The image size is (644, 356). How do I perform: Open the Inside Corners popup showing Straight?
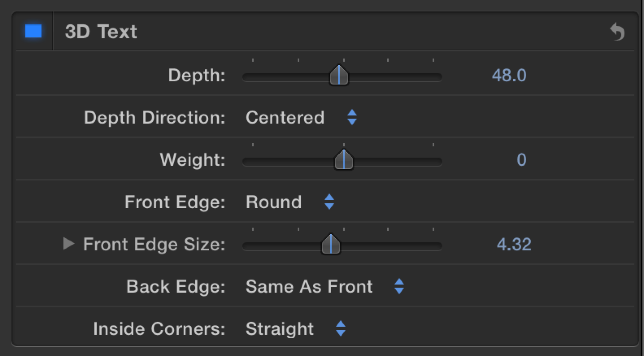click(x=280, y=329)
